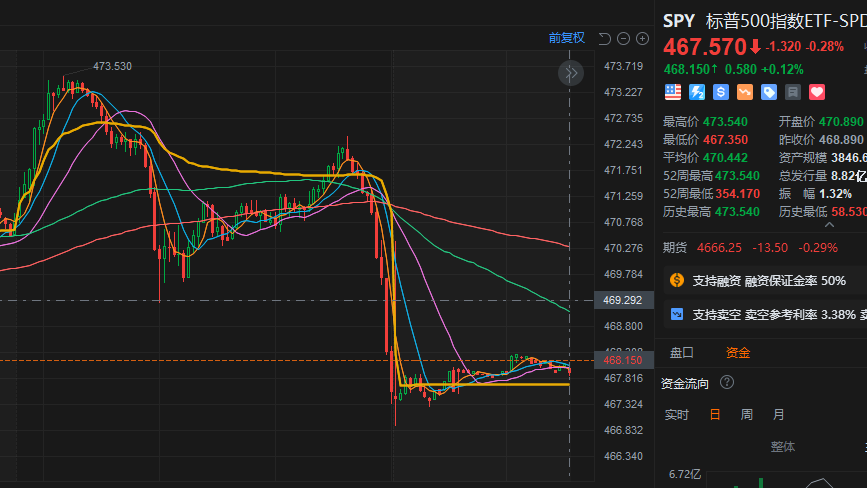
Task: Click the 最高价 473.540 value
Action: [725, 122]
